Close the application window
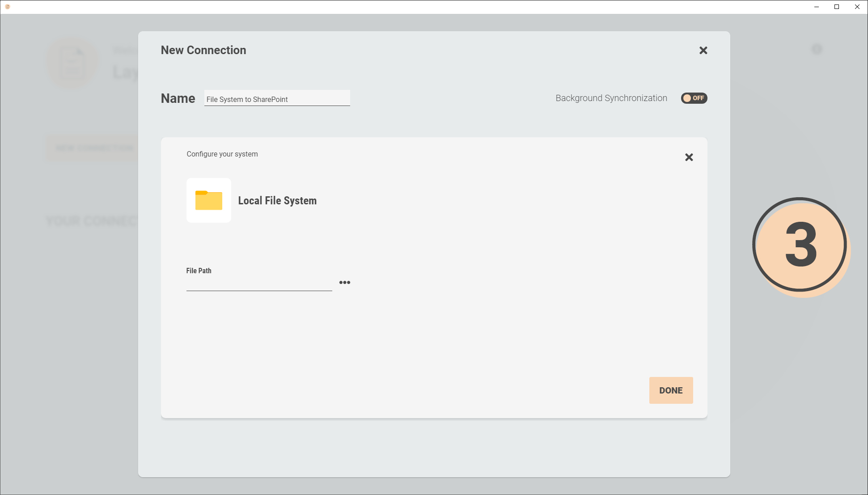 [x=857, y=7]
